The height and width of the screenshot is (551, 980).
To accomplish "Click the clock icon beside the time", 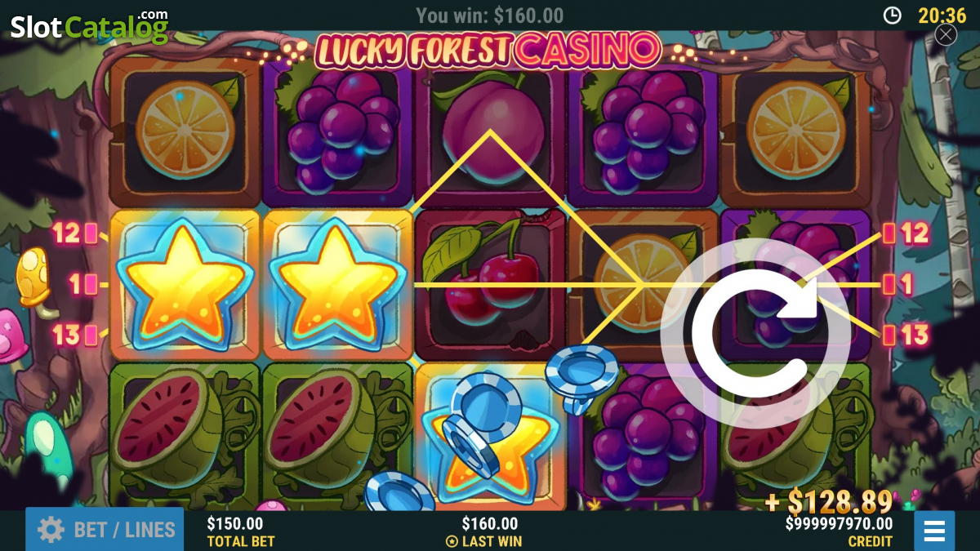I will point(893,15).
